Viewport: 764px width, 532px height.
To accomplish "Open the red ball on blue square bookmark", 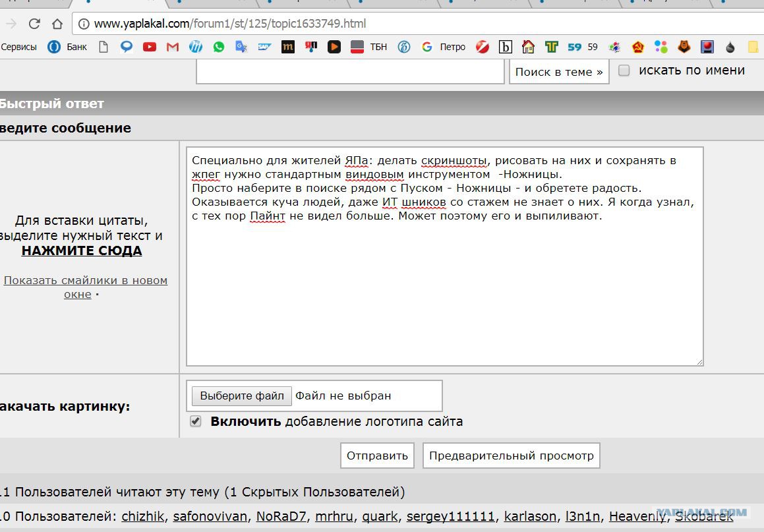I will coord(707,47).
